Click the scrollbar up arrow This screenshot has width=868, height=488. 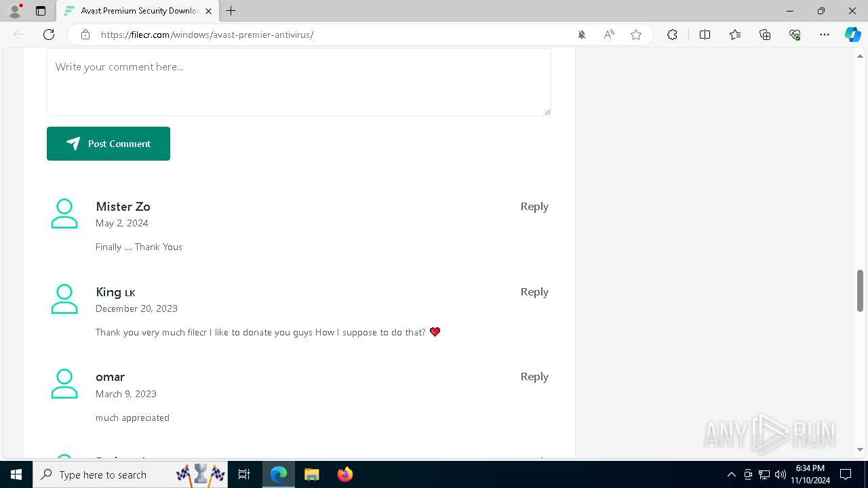pos(860,56)
